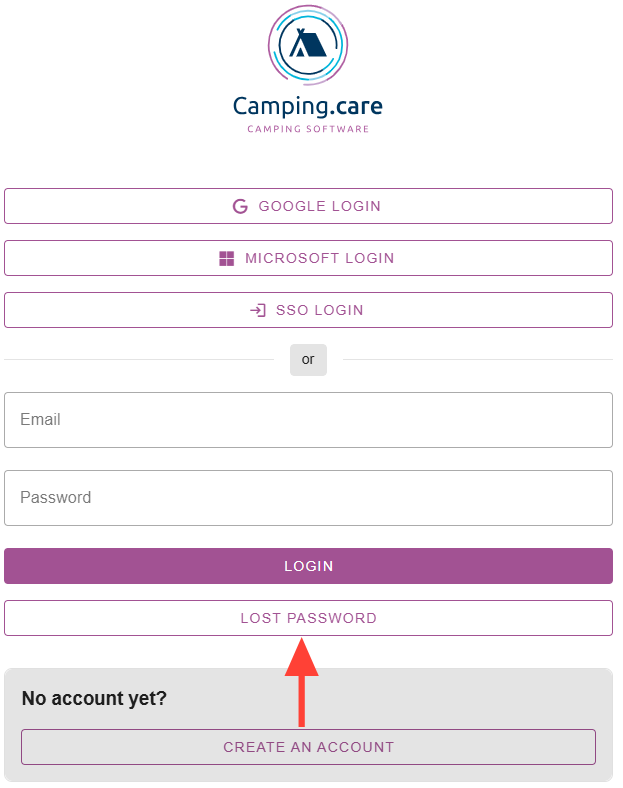This screenshot has width=623, height=788.
Task: Open the Lost Password option
Action: coord(308,618)
